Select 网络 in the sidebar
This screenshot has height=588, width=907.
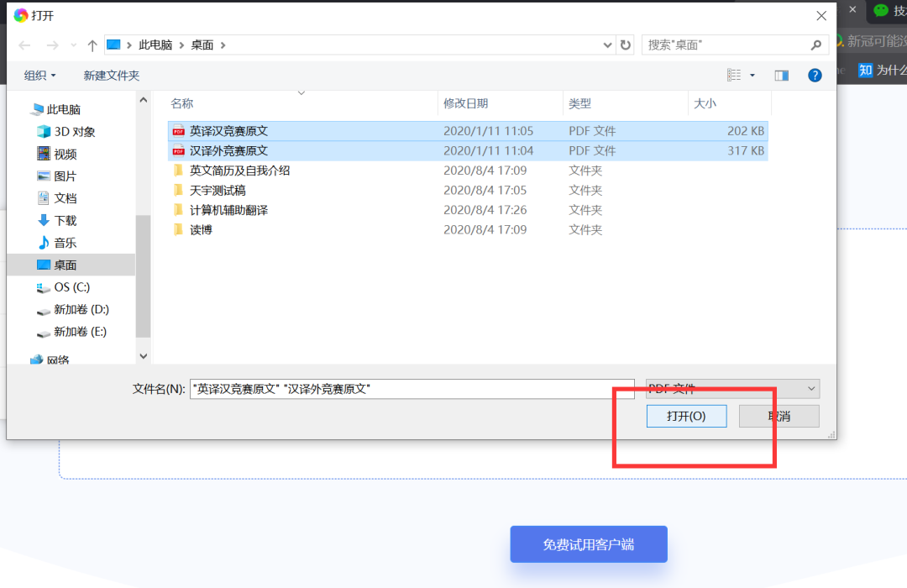point(50,360)
